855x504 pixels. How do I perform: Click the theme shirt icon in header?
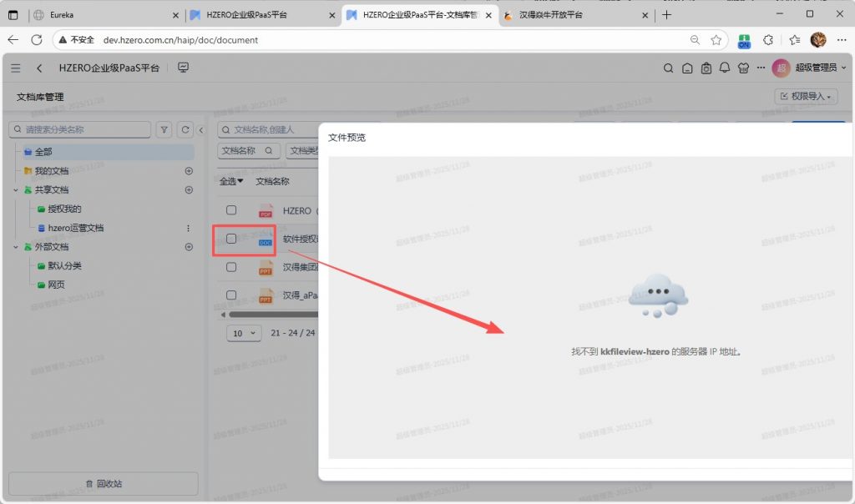[x=743, y=68]
